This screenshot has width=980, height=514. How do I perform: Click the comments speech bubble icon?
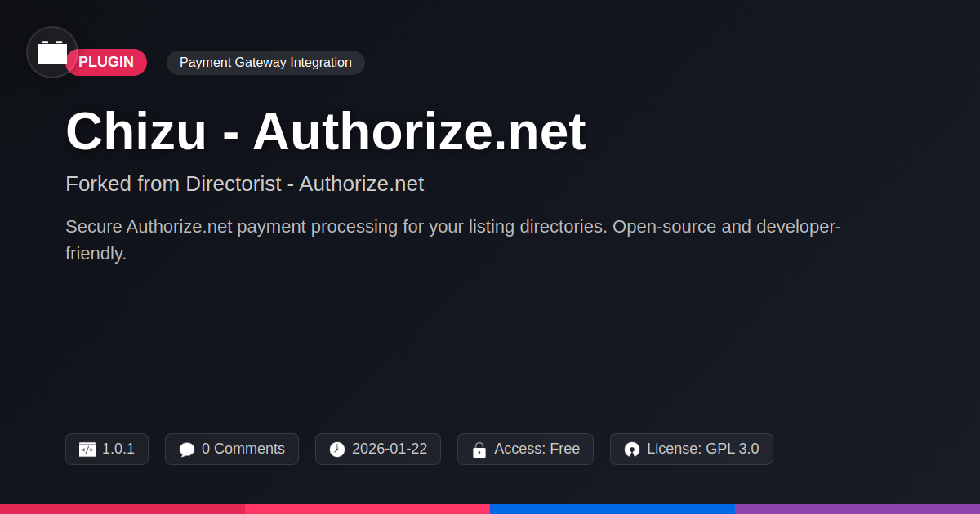(187, 450)
